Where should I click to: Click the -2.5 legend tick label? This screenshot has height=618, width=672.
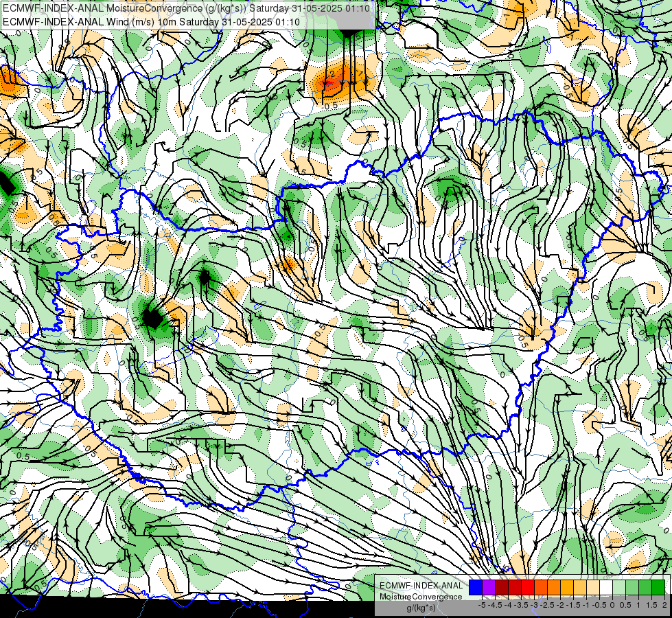click(x=547, y=605)
